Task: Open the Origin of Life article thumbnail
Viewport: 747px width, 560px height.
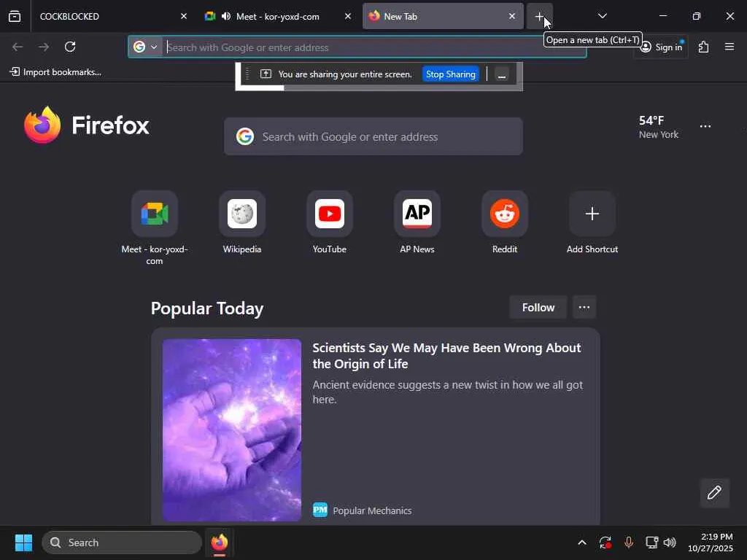Action: 232,429
